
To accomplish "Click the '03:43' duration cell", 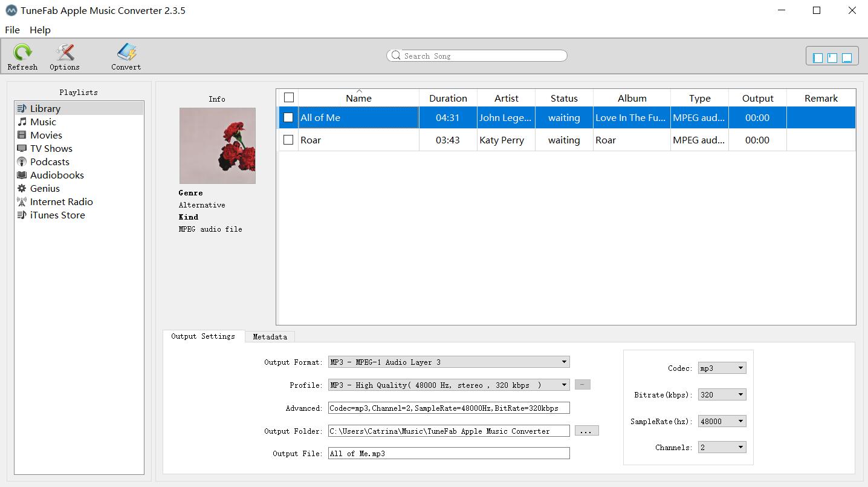I will (x=448, y=140).
